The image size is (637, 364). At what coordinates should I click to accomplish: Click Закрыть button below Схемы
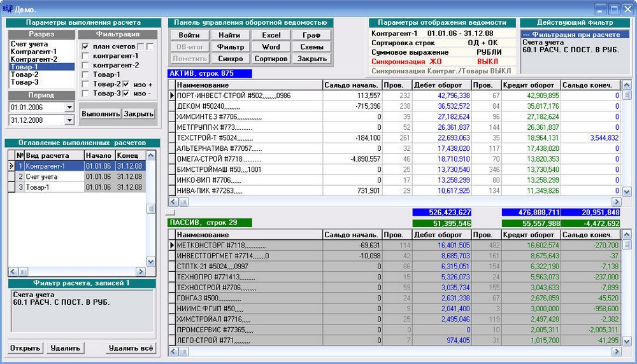311,59
